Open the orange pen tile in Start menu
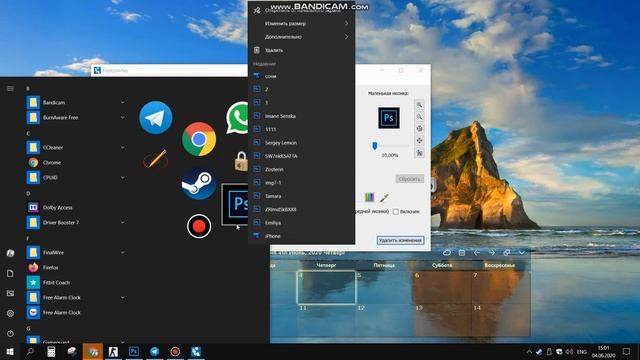The height and width of the screenshot is (360, 640). click(x=156, y=159)
